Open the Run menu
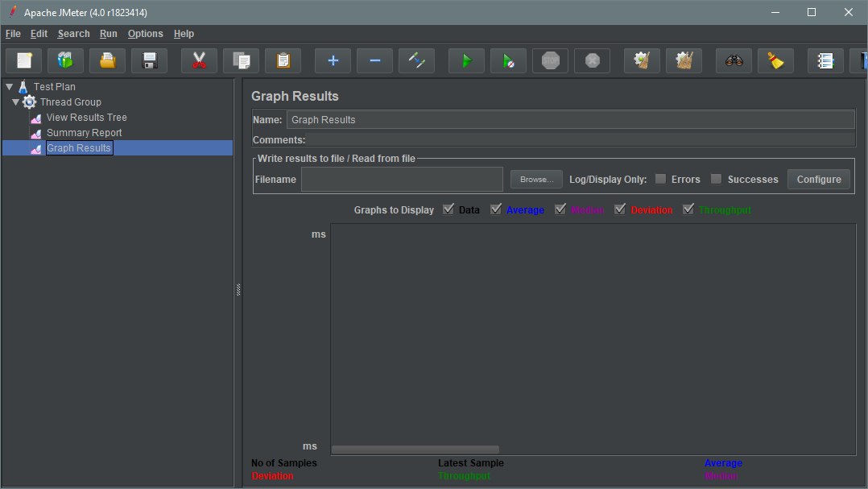The height and width of the screenshot is (489, 868). pos(109,34)
